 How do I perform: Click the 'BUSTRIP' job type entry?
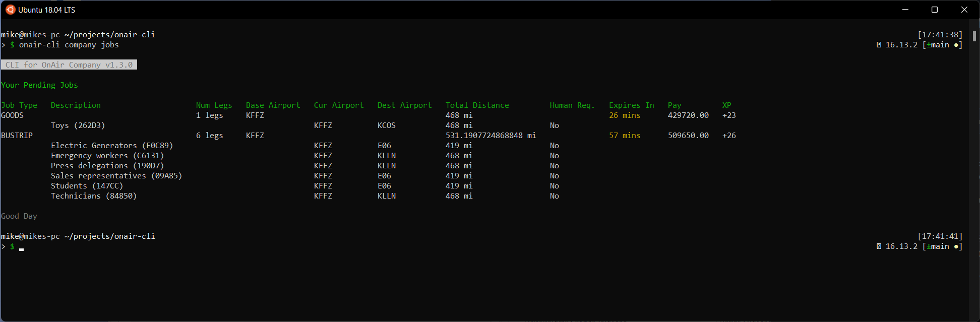pyautogui.click(x=17, y=136)
